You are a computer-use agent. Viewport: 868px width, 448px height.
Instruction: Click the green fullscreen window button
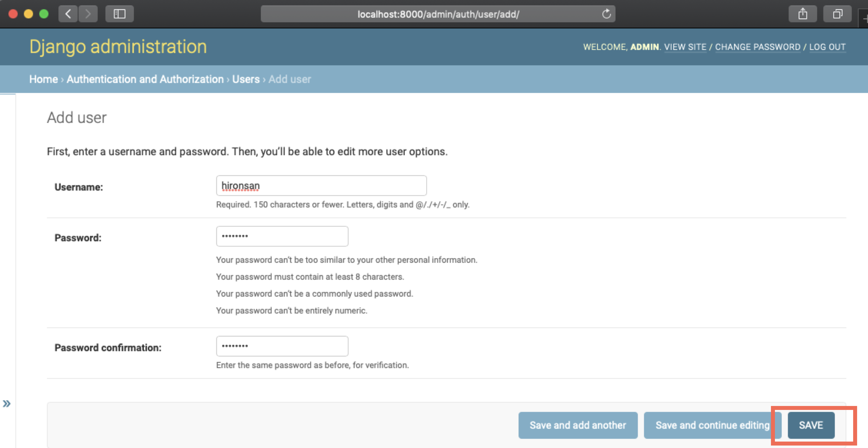44,14
